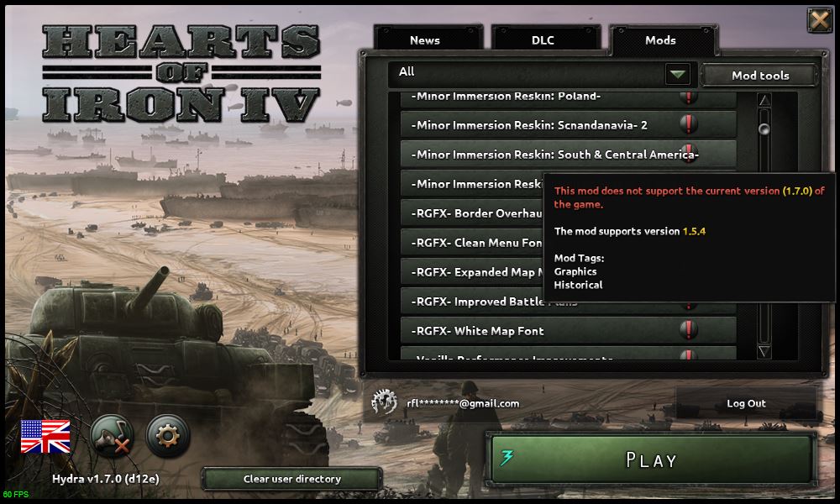
Task: Click the warning icon on the Poland reskin mod
Action: click(689, 97)
